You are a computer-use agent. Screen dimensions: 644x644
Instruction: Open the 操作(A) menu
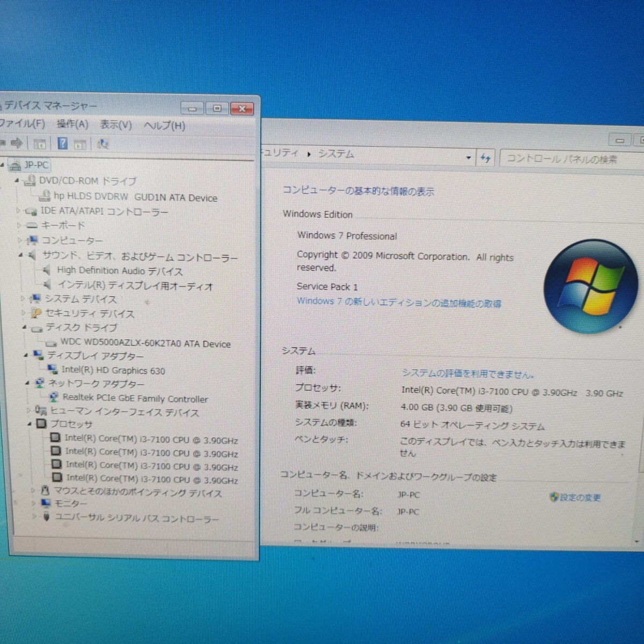point(72,124)
